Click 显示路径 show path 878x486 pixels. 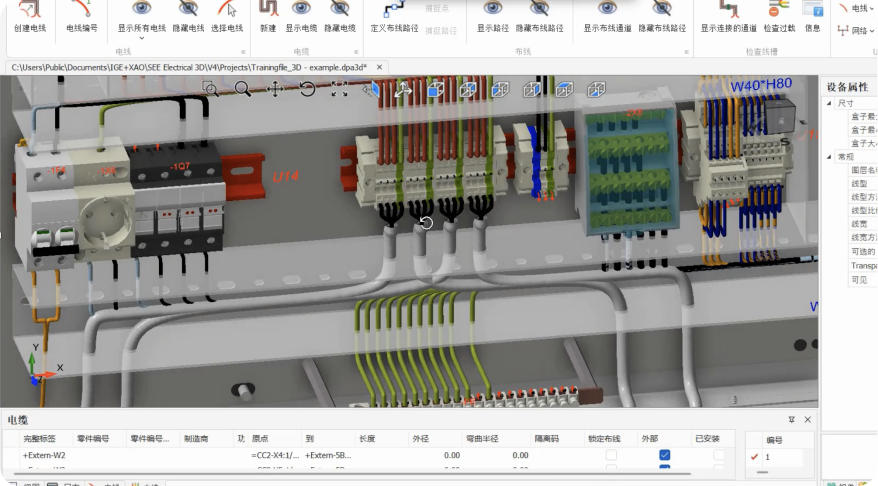click(493, 17)
